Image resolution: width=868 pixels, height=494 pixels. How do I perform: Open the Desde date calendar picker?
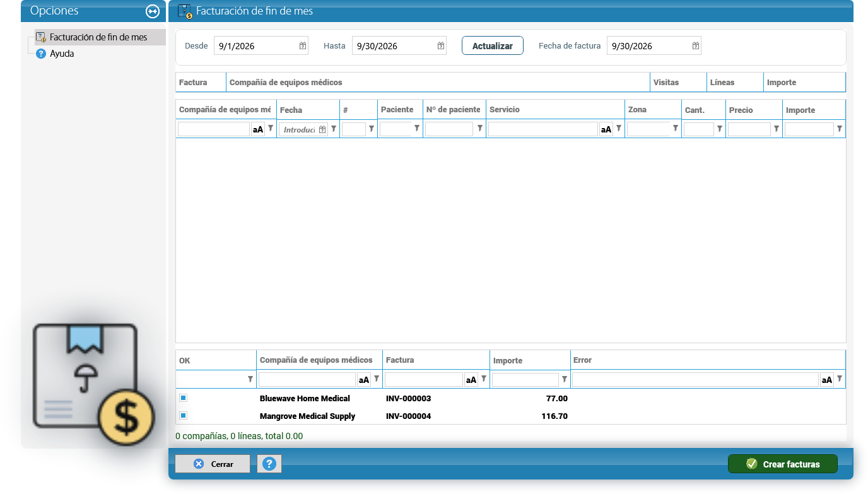pos(303,45)
